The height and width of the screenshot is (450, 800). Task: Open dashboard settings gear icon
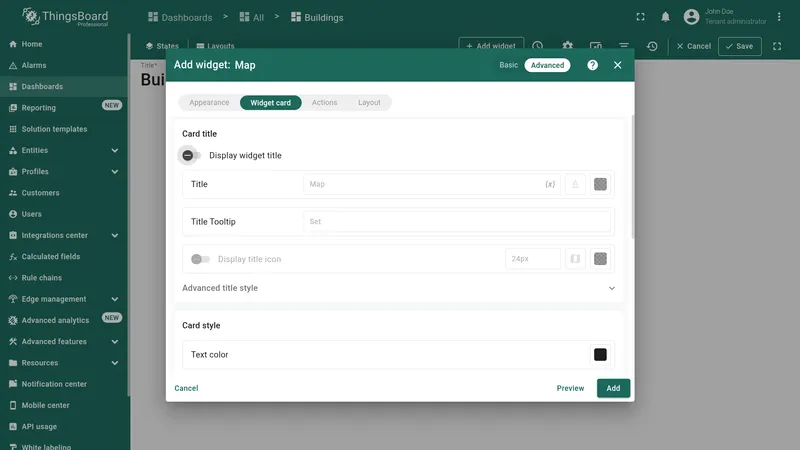[x=567, y=46]
